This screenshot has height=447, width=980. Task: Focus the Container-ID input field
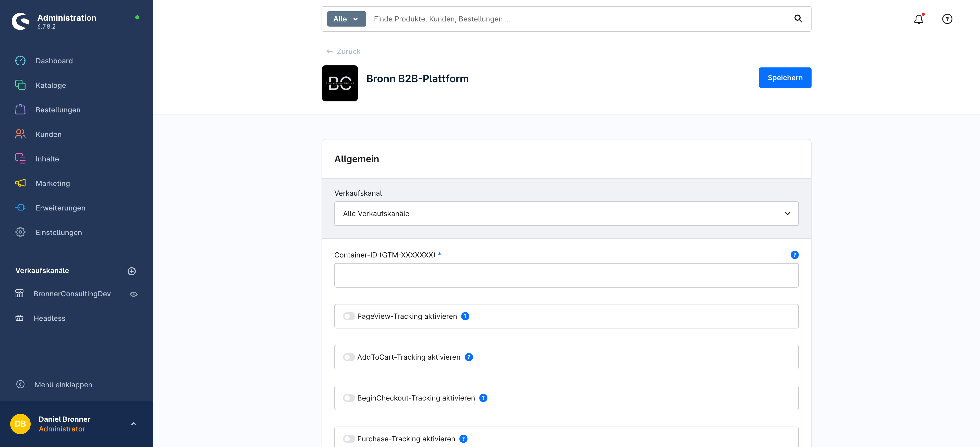pos(566,275)
